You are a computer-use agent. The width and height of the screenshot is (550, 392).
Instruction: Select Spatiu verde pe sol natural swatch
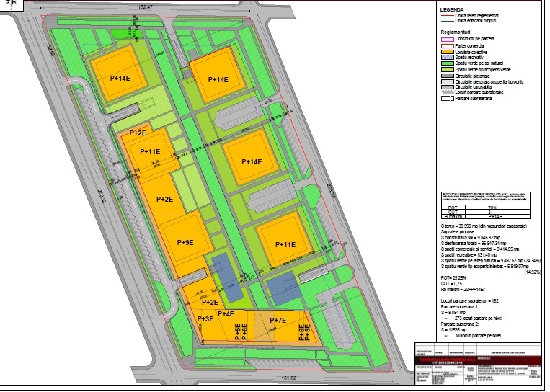point(446,62)
